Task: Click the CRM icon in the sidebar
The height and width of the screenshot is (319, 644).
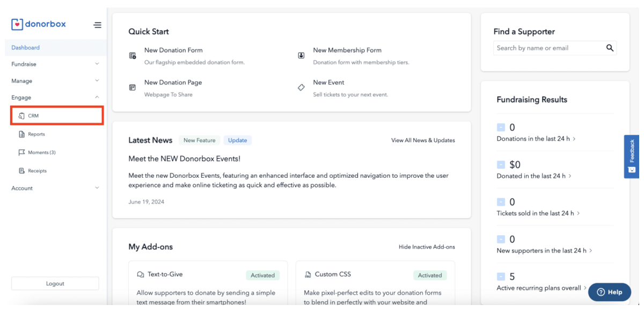Action: click(21, 116)
